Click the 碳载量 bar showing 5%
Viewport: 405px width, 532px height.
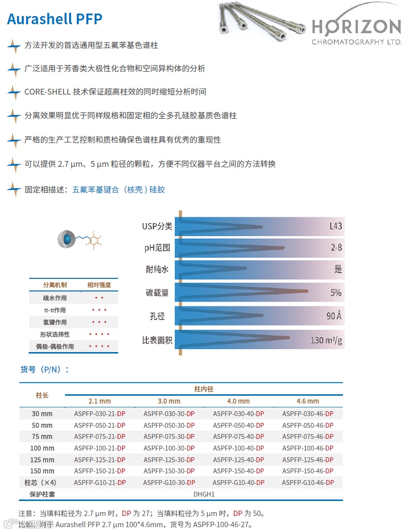tap(260, 292)
